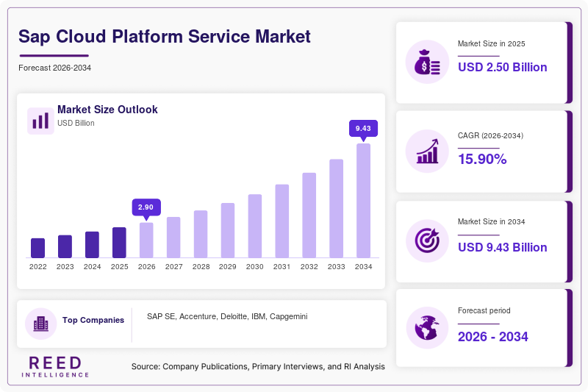Click the 2026 - 2034 forecast value

pos(492,337)
